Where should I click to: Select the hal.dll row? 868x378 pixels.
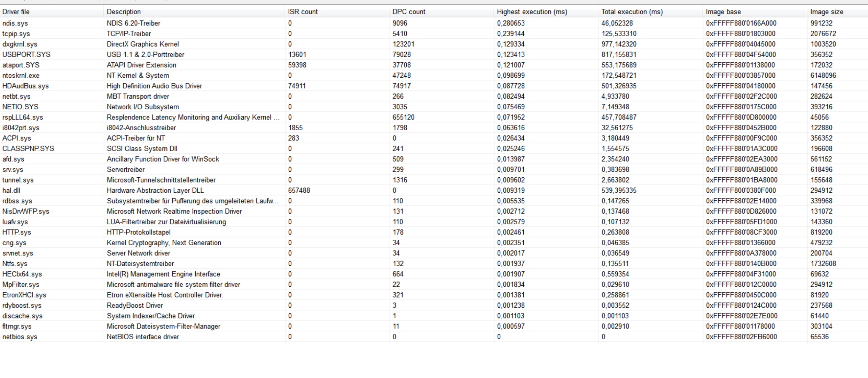click(11, 191)
